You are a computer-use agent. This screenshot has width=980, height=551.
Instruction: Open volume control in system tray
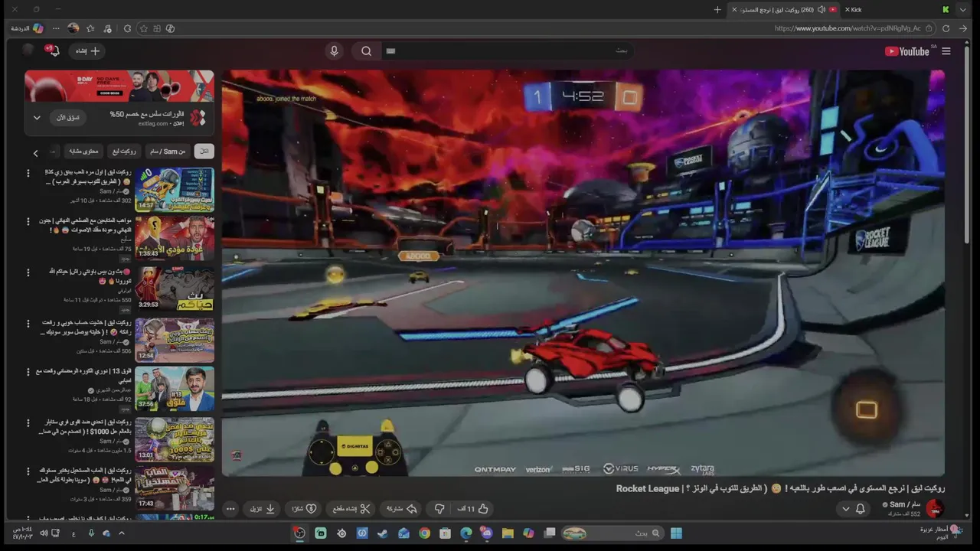[x=44, y=533]
